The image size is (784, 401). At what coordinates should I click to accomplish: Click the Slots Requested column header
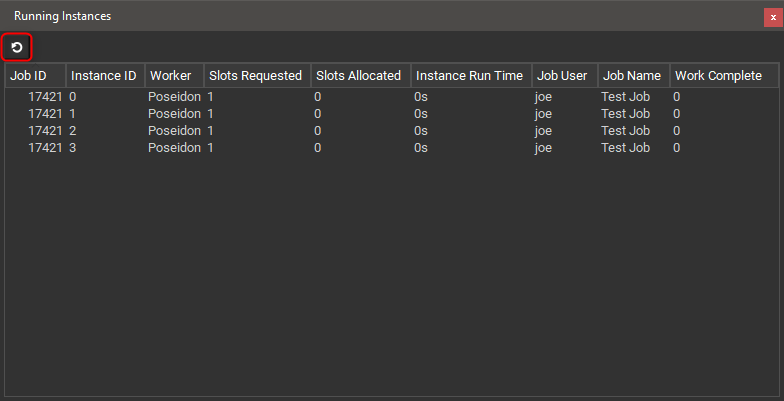coord(255,76)
